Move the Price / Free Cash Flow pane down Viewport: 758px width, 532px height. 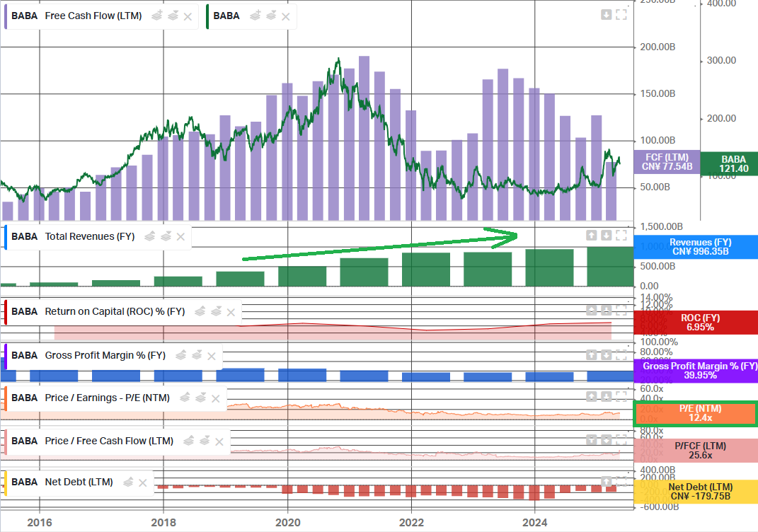pos(607,439)
